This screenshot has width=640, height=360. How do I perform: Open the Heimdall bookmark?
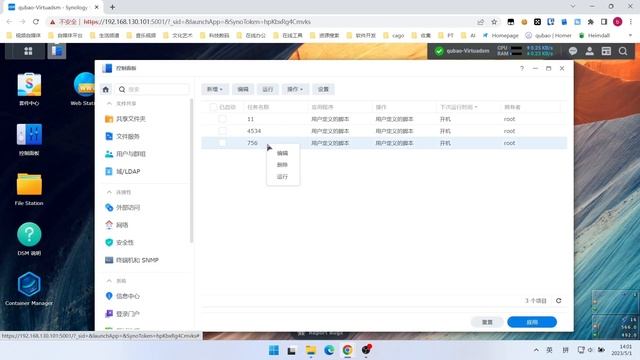(594, 36)
